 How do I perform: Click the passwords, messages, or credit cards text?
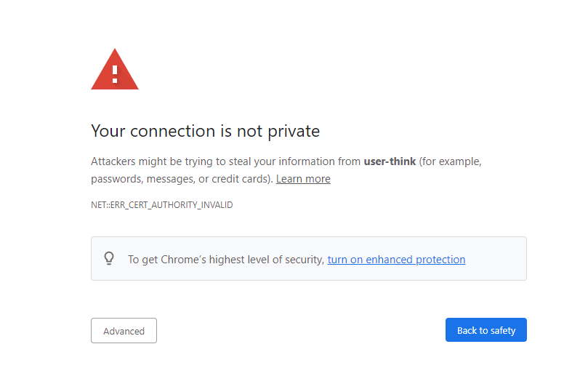pos(181,179)
